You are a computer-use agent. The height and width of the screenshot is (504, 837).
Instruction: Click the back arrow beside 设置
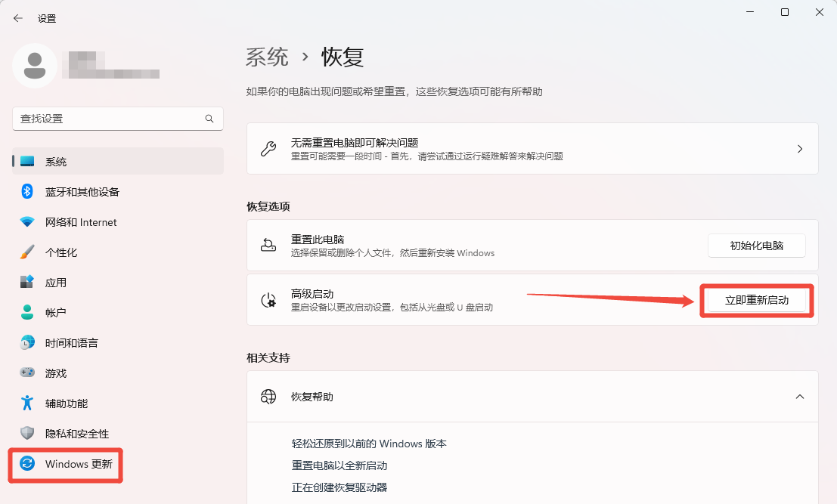(x=17, y=17)
